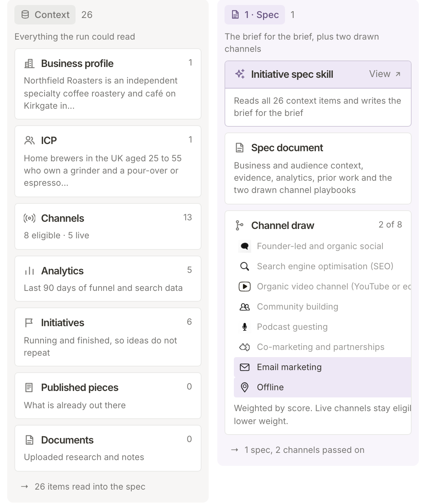Click the Initiative spec skill sparkle icon
426x504 pixels.
click(x=240, y=74)
